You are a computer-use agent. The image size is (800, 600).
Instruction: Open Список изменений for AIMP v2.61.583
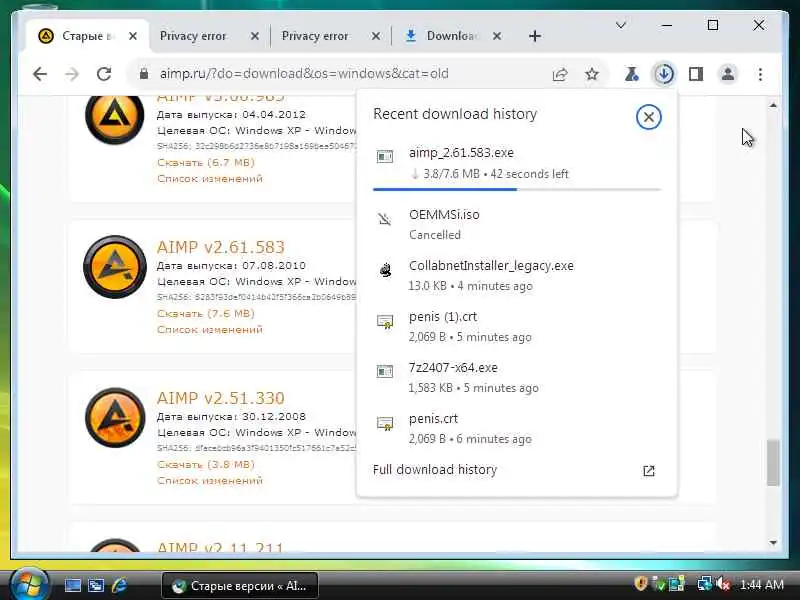(x=210, y=330)
